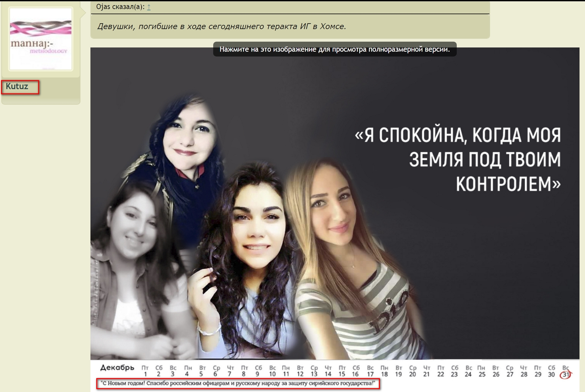This screenshot has width=585, height=392.
Task: Select day 1 in the December calendar
Action: tap(145, 374)
